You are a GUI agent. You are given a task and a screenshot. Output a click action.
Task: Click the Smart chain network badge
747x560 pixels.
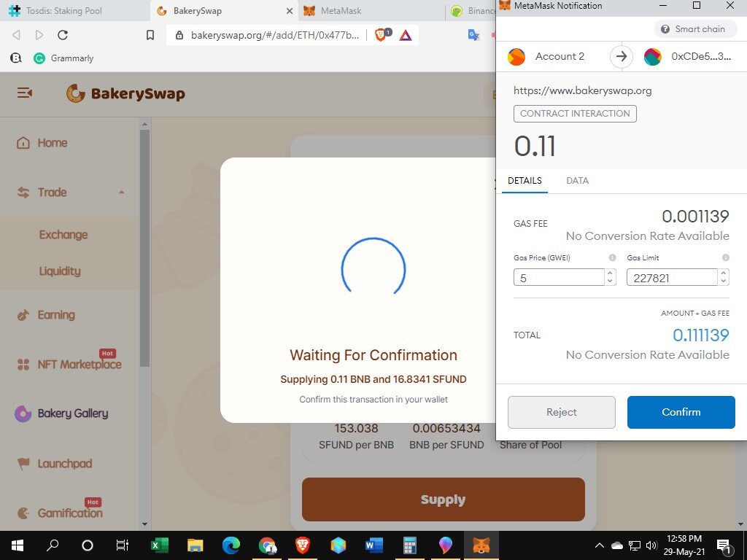tap(695, 29)
